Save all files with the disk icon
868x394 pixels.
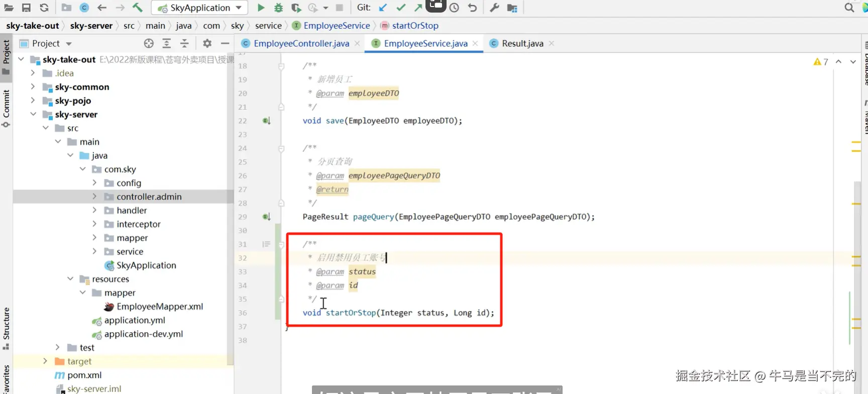[26, 8]
